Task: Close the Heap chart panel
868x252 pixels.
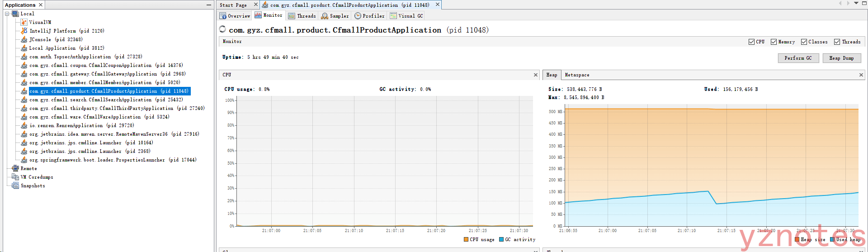Action: click(861, 75)
